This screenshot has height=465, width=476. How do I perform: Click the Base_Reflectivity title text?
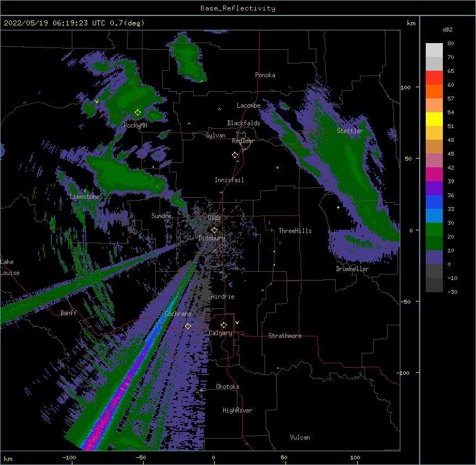coord(238,8)
